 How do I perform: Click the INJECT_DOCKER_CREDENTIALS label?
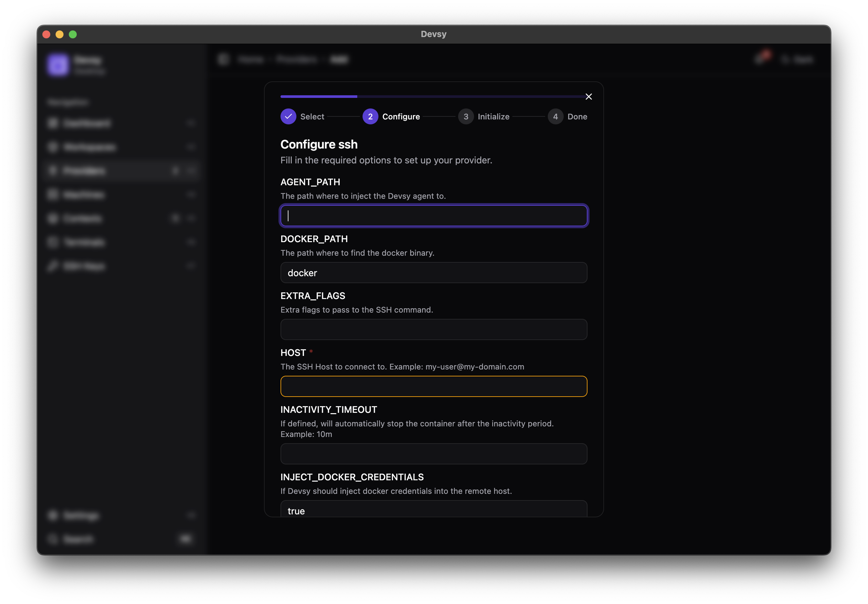coord(352,477)
